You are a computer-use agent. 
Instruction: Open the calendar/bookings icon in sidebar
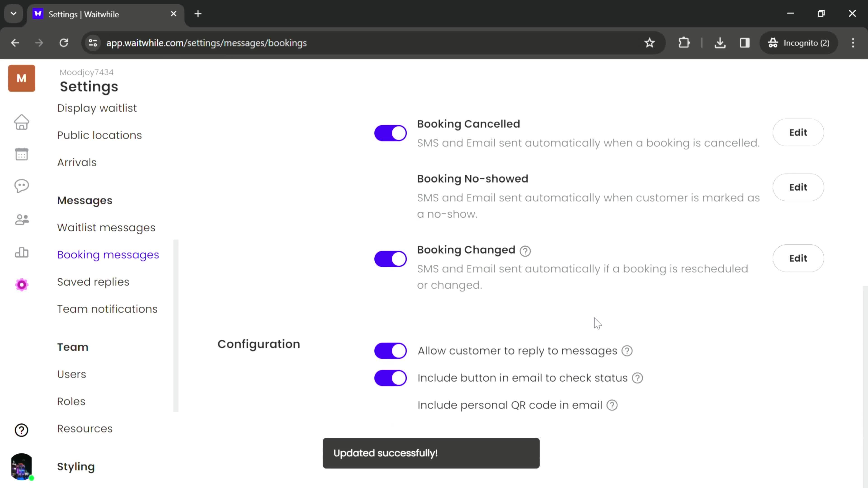click(21, 154)
